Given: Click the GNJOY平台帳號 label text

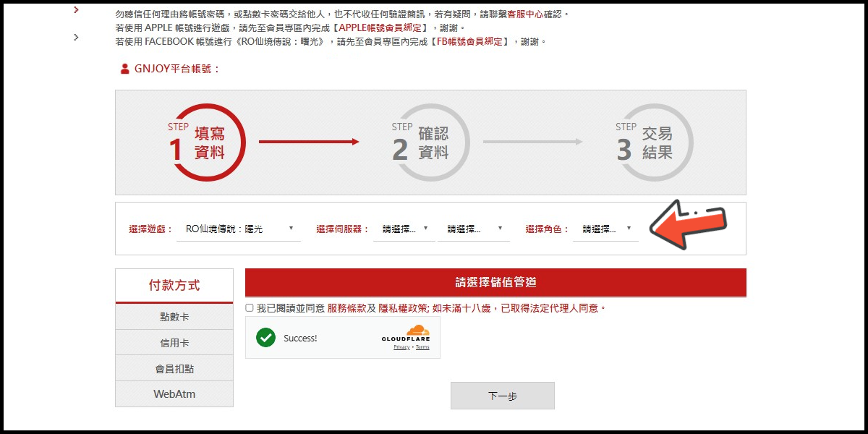Looking at the screenshot, I should [x=177, y=69].
